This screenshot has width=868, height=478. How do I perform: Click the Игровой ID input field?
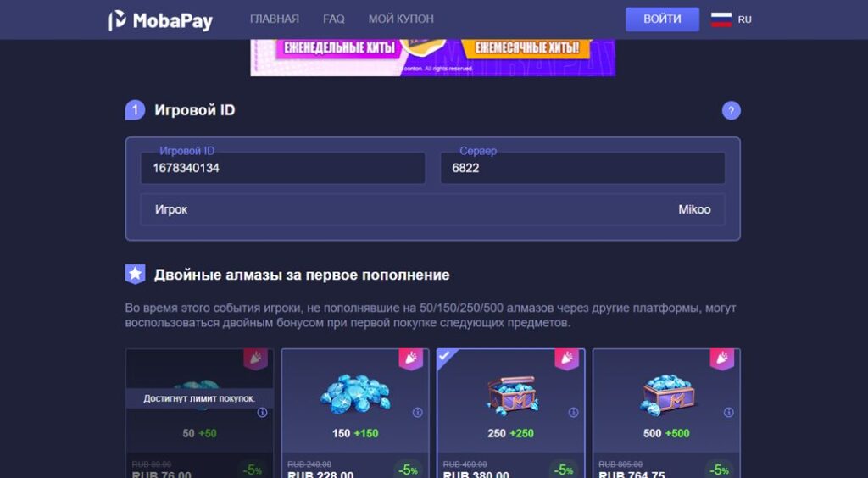(283, 168)
